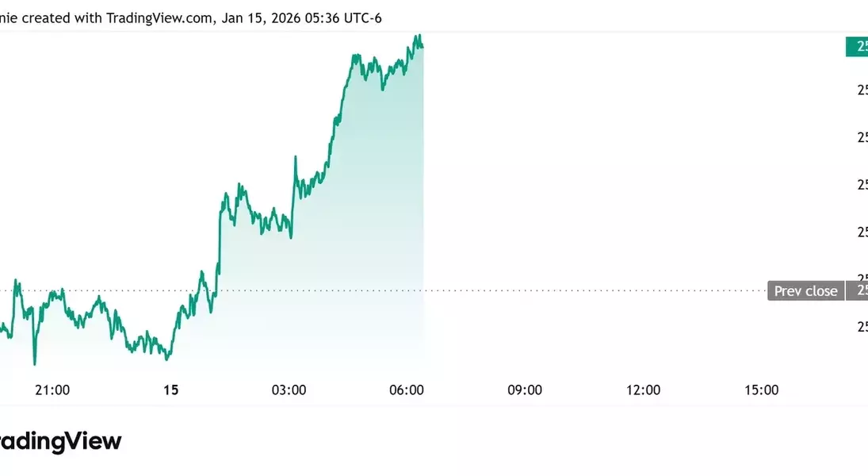
Task: Click the 15:00 time axis label
Action: 761,390
